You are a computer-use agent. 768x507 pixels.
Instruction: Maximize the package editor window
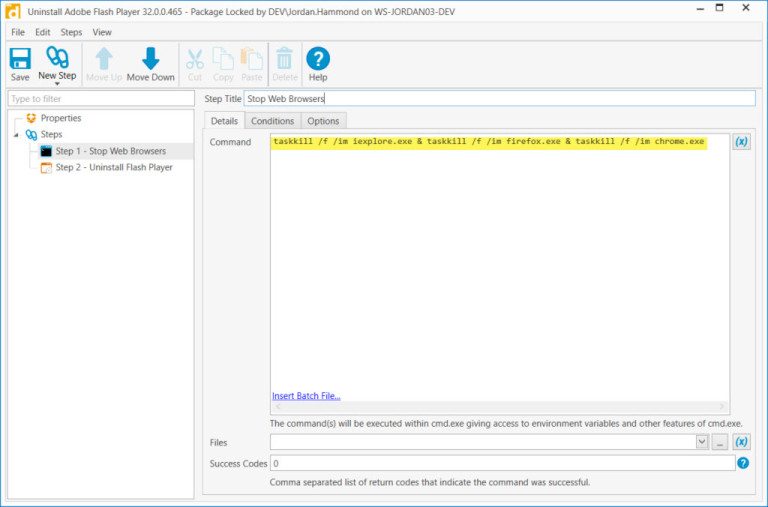coord(720,7)
